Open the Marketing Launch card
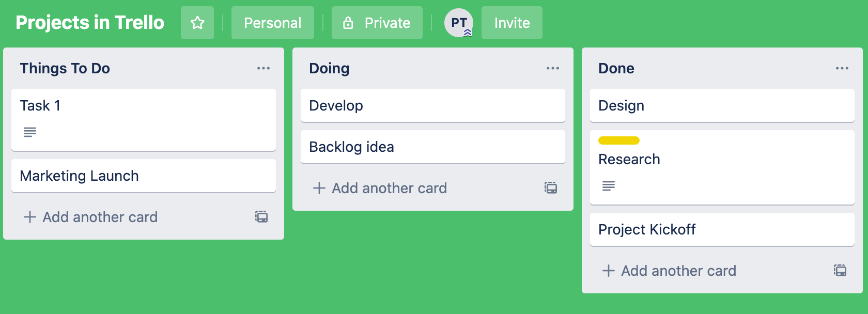 click(144, 176)
